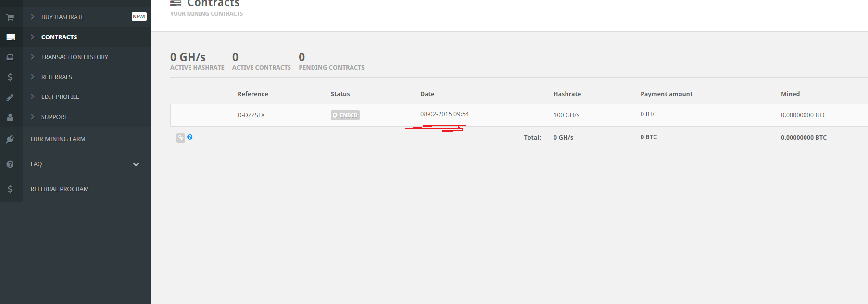Click the transaction history inbox icon
The height and width of the screenshot is (304, 868).
tap(10, 57)
